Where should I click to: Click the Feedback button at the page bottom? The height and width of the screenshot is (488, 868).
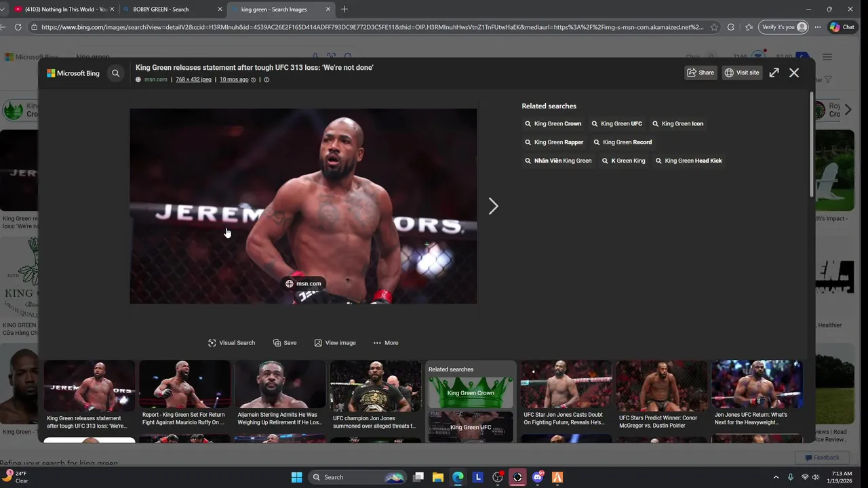tap(821, 457)
